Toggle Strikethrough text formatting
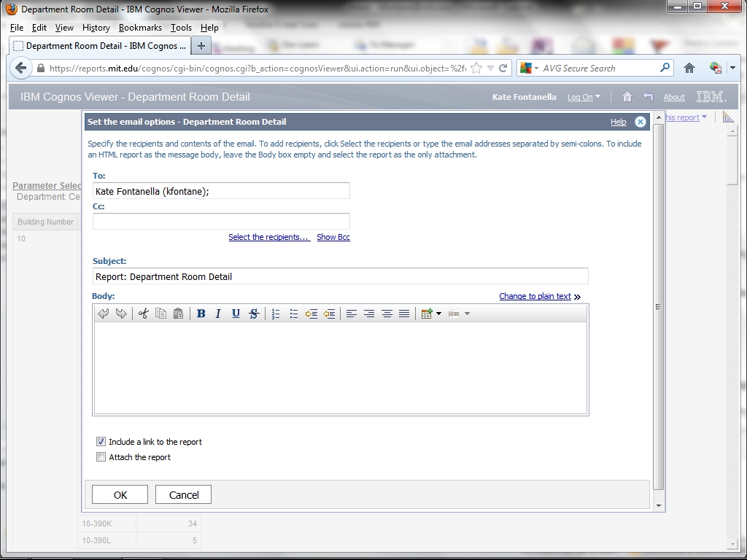 tap(254, 314)
